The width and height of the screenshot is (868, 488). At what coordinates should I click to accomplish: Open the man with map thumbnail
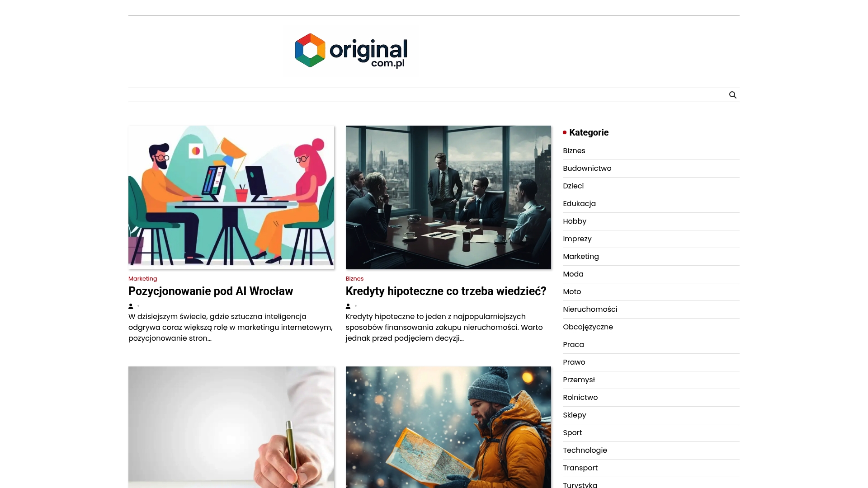pyautogui.click(x=448, y=427)
